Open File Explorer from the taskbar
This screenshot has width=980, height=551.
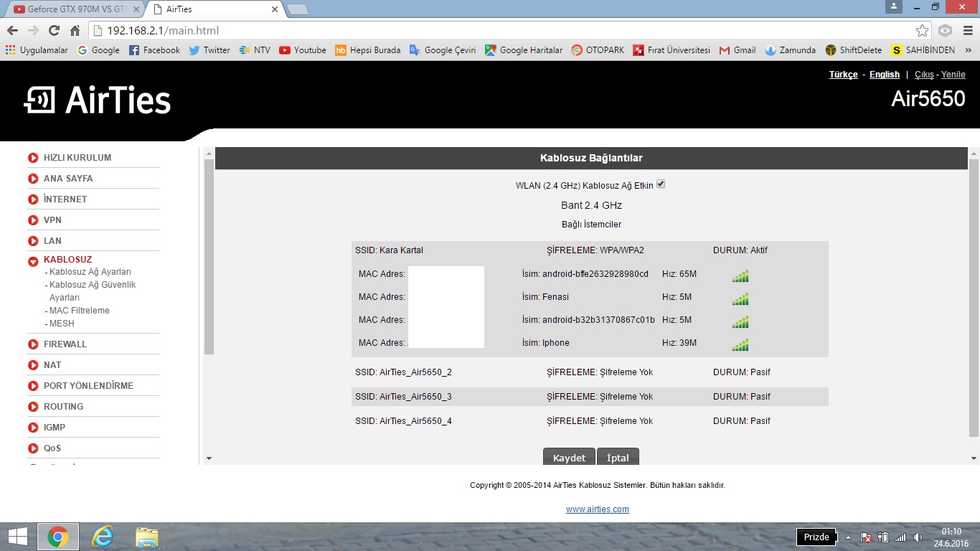(146, 537)
